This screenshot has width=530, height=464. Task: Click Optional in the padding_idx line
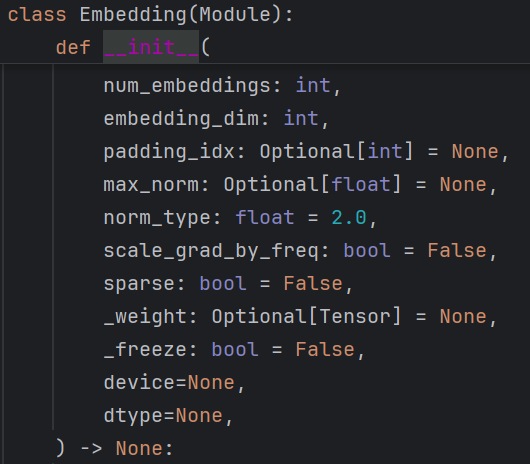point(307,152)
